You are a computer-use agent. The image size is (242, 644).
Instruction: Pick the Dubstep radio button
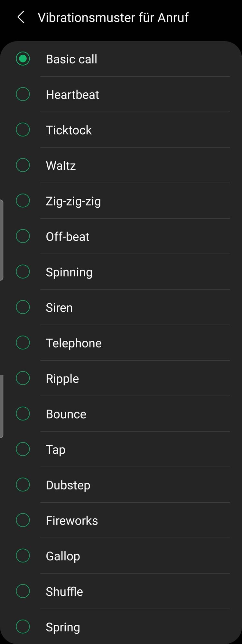click(x=23, y=485)
